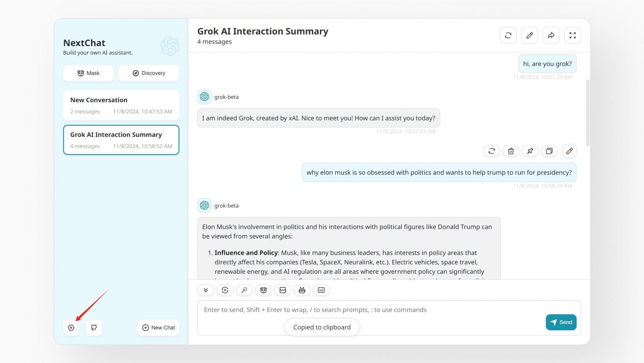Open the Discovery tab
644x363 pixels.
coord(149,73)
